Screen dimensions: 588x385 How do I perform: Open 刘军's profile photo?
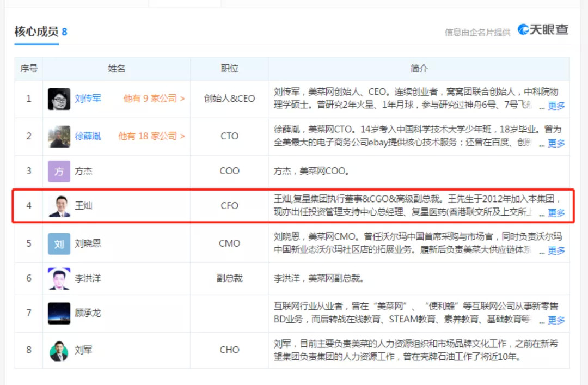(59, 351)
